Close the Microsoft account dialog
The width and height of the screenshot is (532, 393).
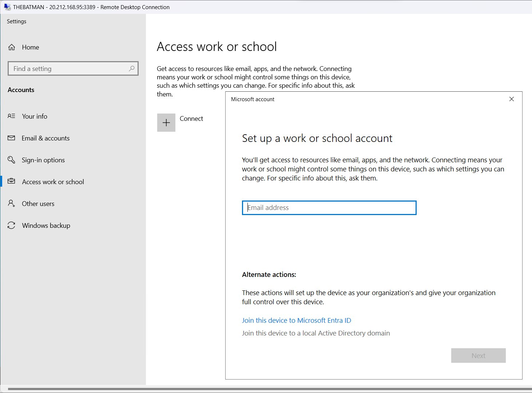[511, 99]
